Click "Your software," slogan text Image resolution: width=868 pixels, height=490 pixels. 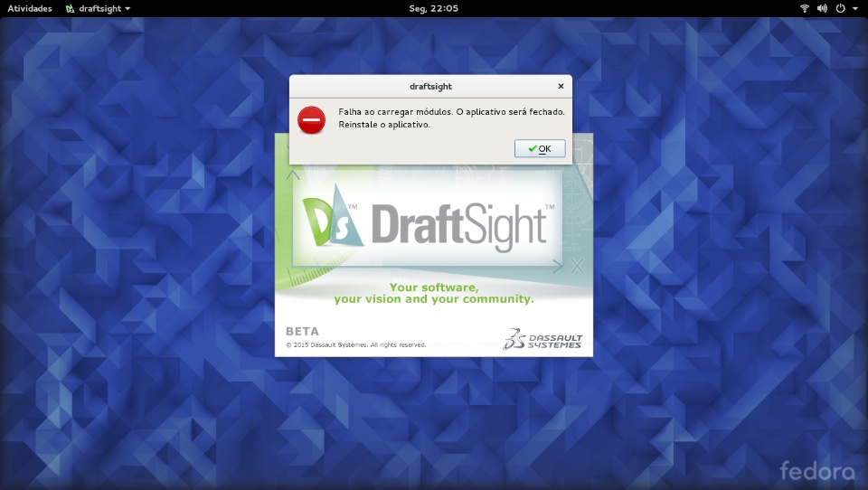click(x=434, y=287)
